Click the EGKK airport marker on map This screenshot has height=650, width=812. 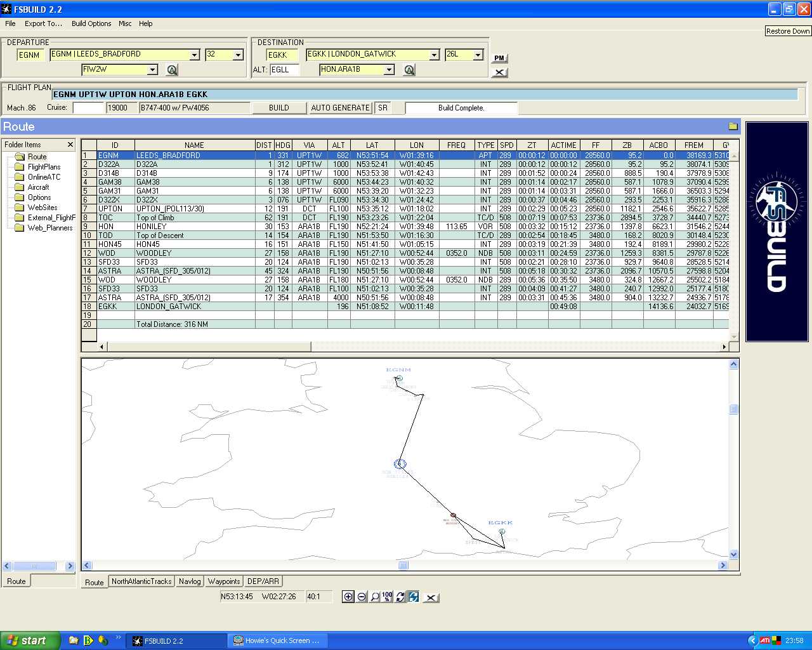[502, 531]
